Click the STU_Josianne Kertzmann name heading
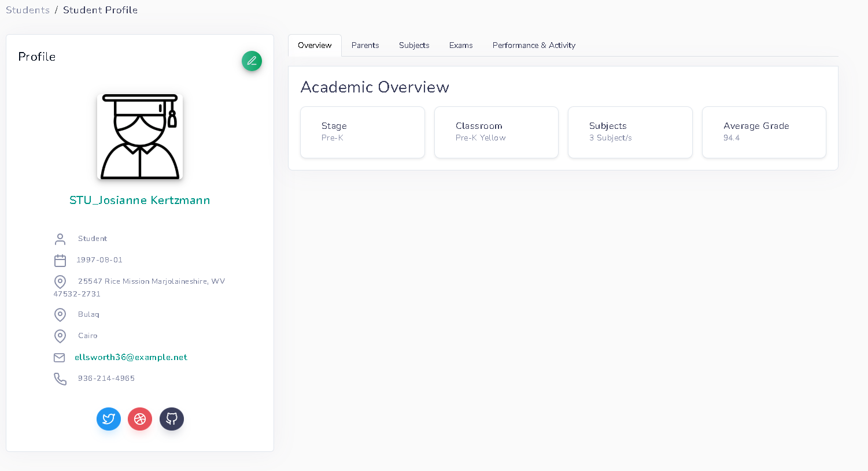868x471 pixels. click(139, 200)
